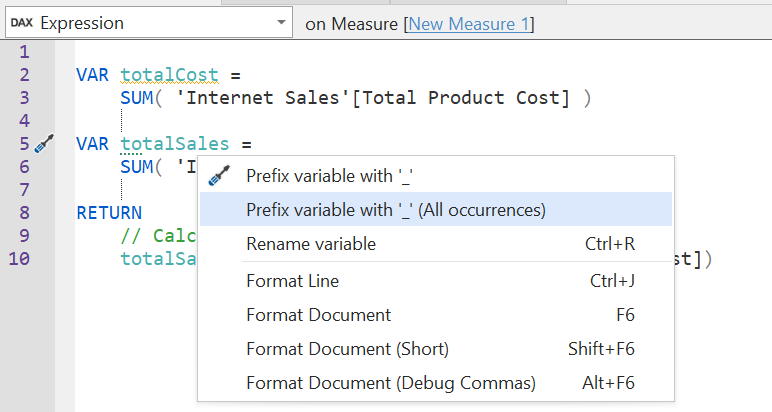Click the screwdriver quick-action icon in line 5 gutter
The width and height of the screenshot is (772, 412).
coord(43,144)
